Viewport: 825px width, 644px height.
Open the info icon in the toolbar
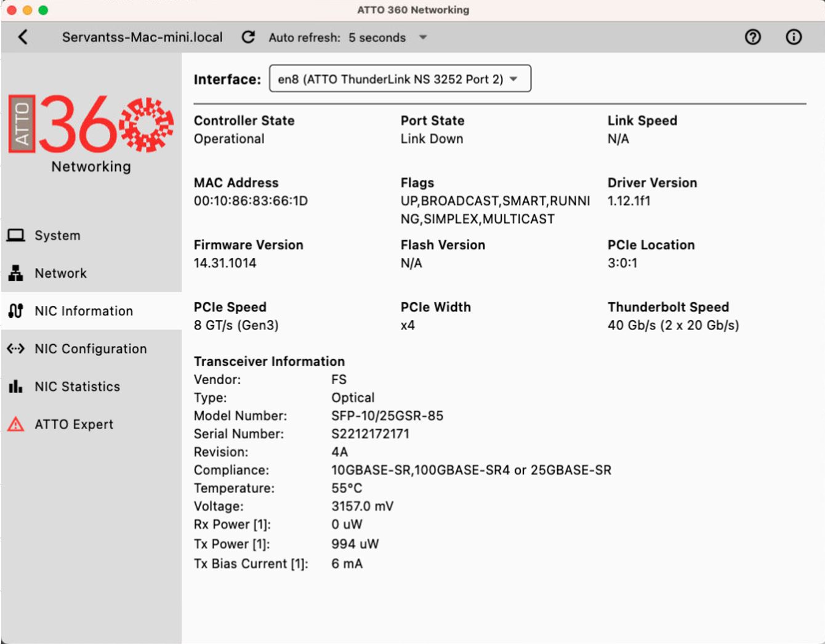pyautogui.click(x=794, y=38)
